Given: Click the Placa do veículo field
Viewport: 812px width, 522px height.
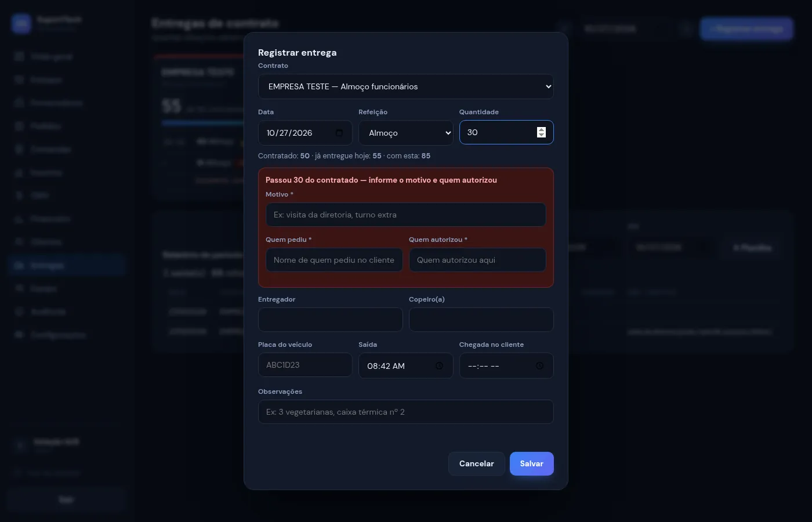Looking at the screenshot, I should [305, 365].
